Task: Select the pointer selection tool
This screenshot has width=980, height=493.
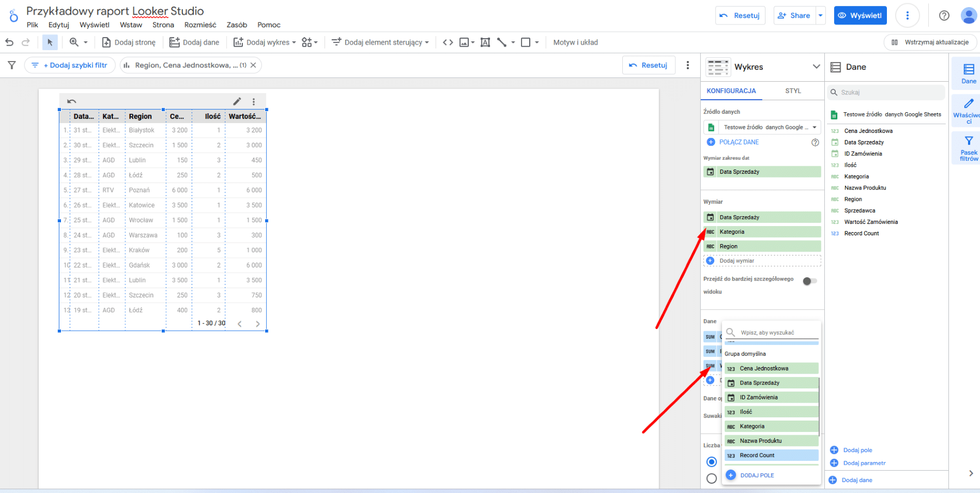Action: click(x=50, y=42)
